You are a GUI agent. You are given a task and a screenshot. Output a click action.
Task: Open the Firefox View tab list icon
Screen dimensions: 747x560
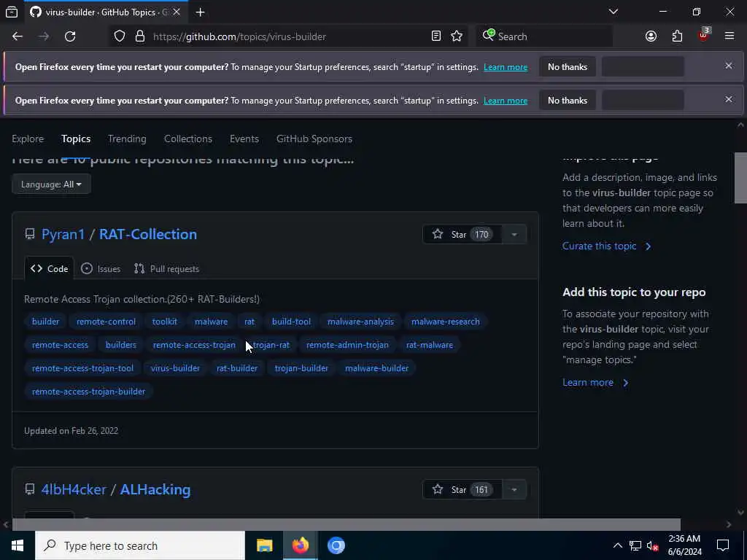pyautogui.click(x=12, y=12)
